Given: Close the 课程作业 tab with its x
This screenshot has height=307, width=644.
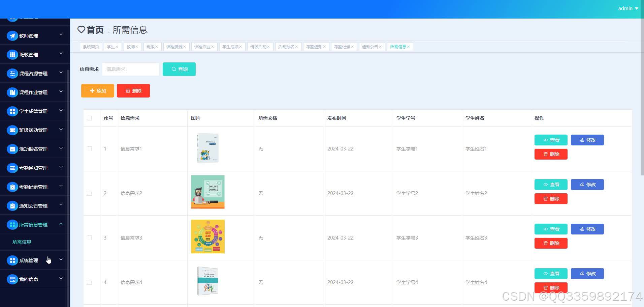Looking at the screenshot, I should click(x=213, y=47).
